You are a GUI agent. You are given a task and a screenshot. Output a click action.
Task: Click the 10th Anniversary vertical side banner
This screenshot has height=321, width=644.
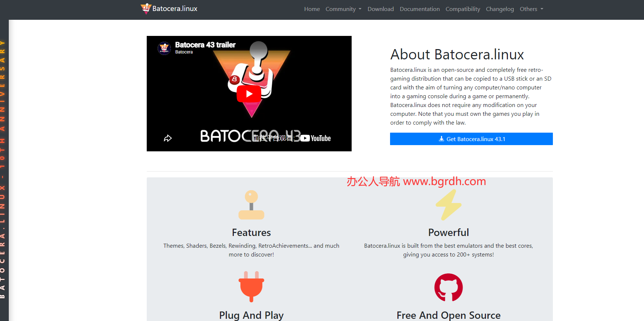(3, 169)
